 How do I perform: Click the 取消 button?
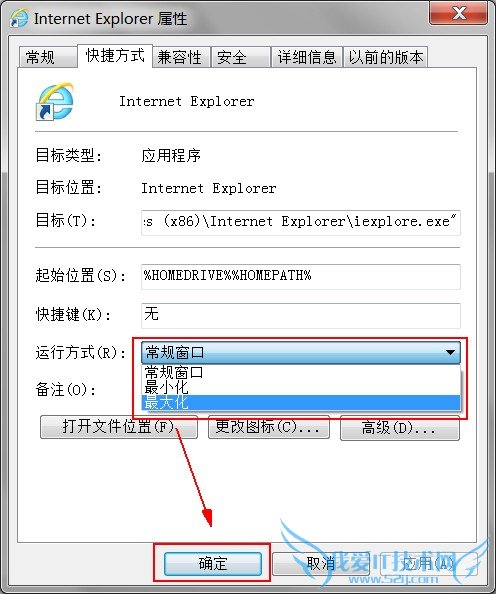[321, 564]
